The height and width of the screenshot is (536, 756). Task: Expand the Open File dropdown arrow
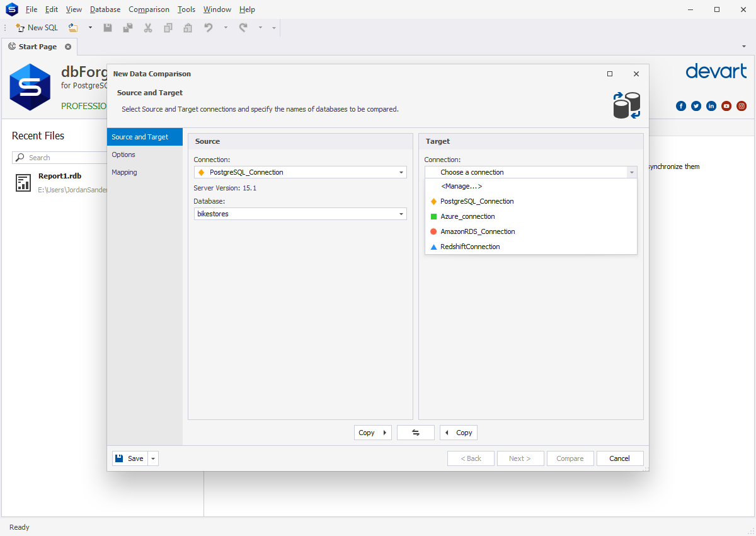90,28
